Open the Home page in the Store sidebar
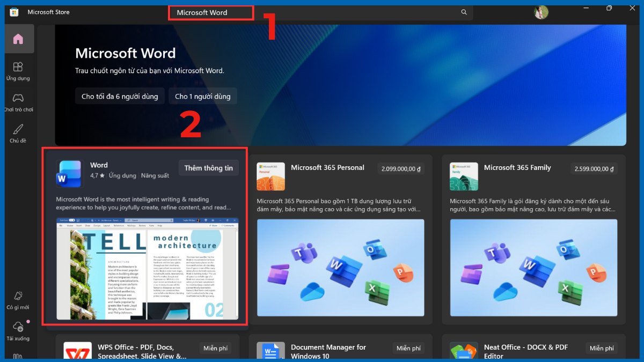Viewport: 644px width, 362px height. tap(19, 38)
